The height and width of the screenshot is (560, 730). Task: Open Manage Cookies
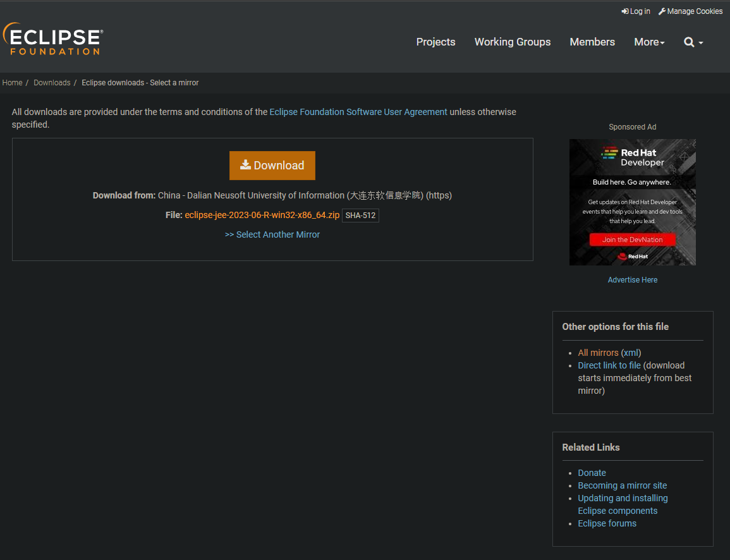pos(690,11)
